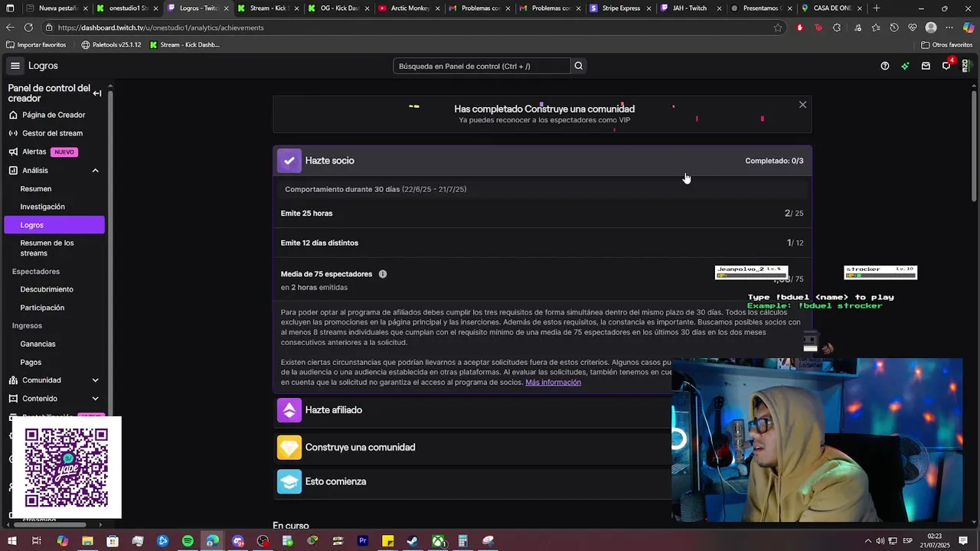
Task: Open Calculator from the taskbar
Action: point(462,541)
